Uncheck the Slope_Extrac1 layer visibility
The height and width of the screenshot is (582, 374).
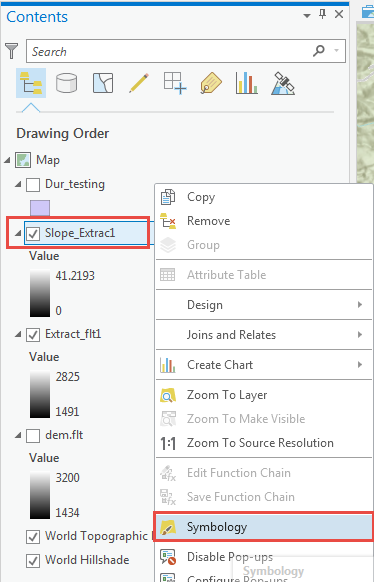click(33, 233)
